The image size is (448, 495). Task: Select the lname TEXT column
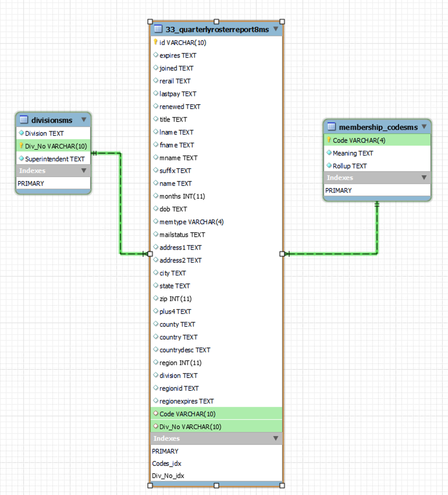click(x=217, y=132)
